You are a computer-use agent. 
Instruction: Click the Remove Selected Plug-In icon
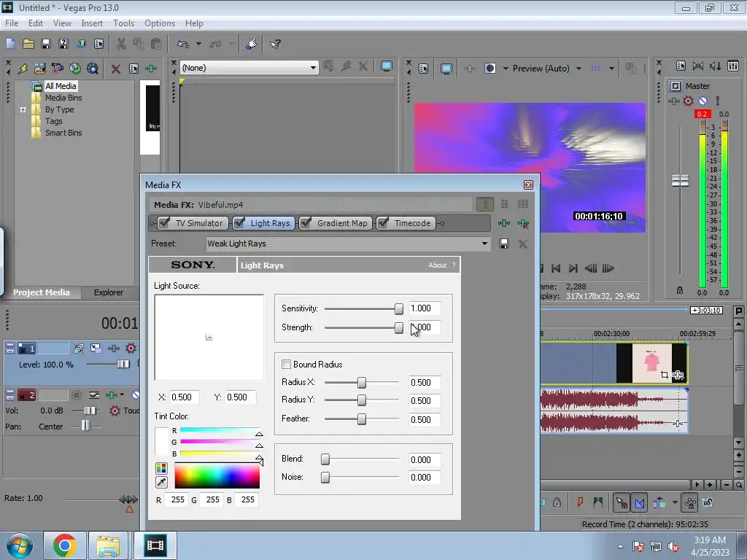pos(522,223)
